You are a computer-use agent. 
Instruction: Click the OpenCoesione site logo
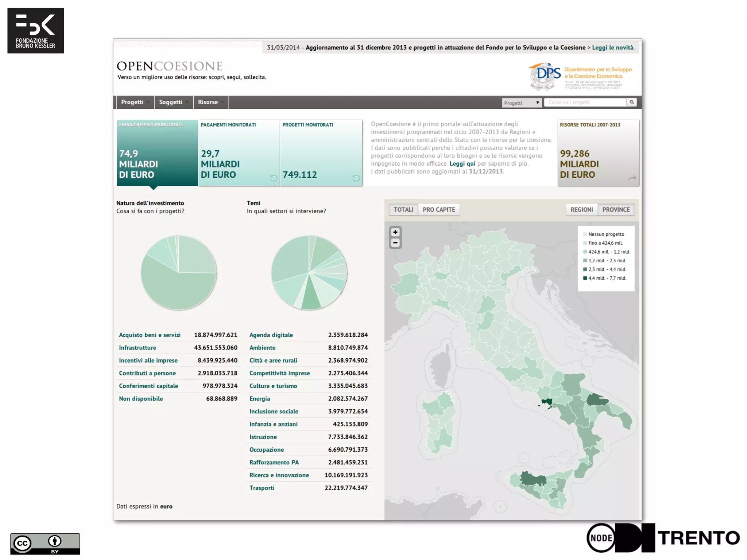(170, 66)
